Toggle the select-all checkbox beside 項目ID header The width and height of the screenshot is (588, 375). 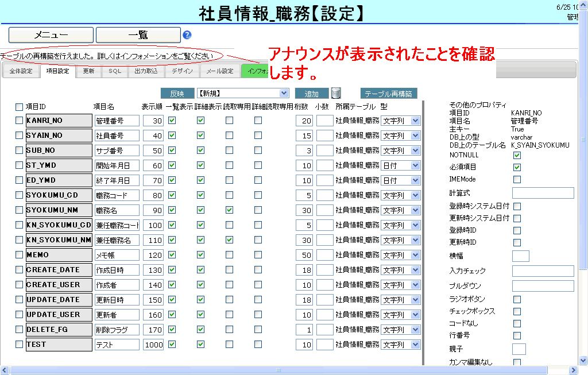click(20, 106)
